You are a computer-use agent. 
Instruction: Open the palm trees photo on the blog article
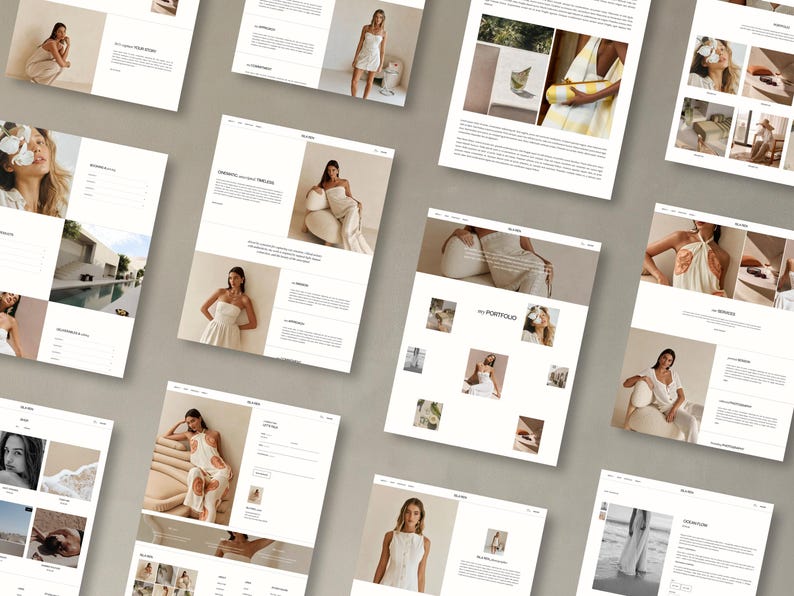[515, 34]
